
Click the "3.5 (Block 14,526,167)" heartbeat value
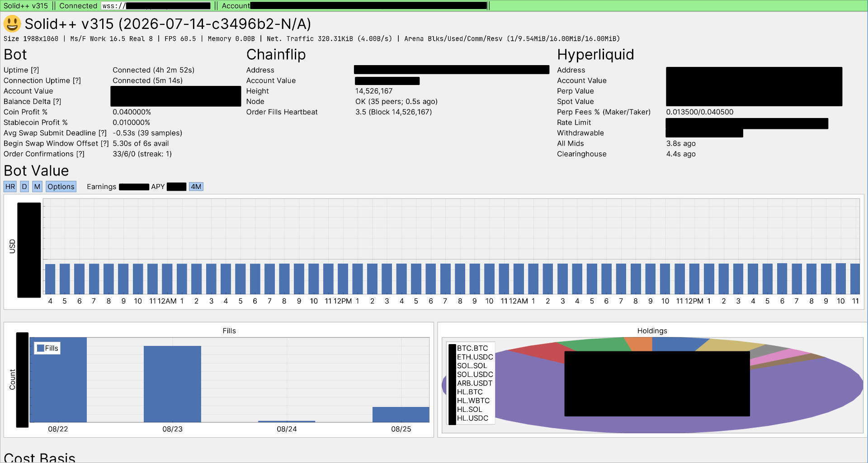(393, 112)
